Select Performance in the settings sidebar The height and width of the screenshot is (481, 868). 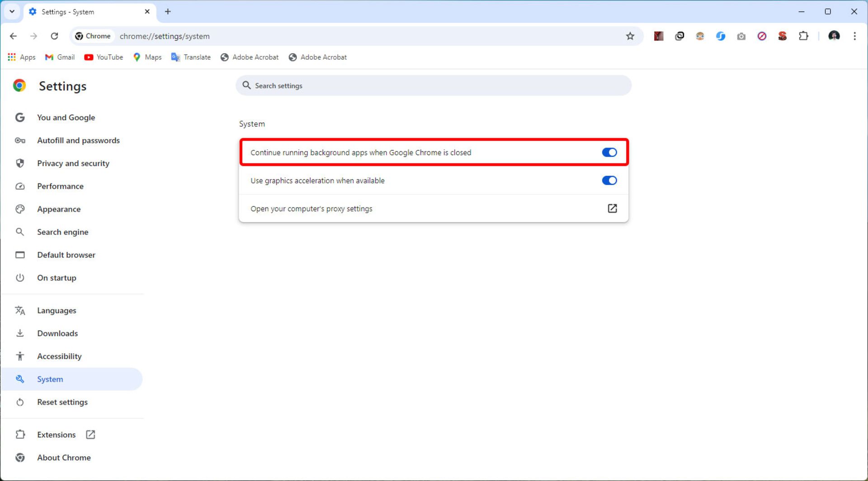[x=60, y=186]
